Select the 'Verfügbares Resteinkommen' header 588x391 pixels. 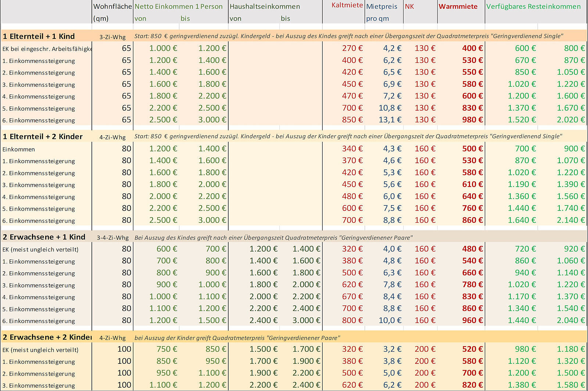(533, 6)
